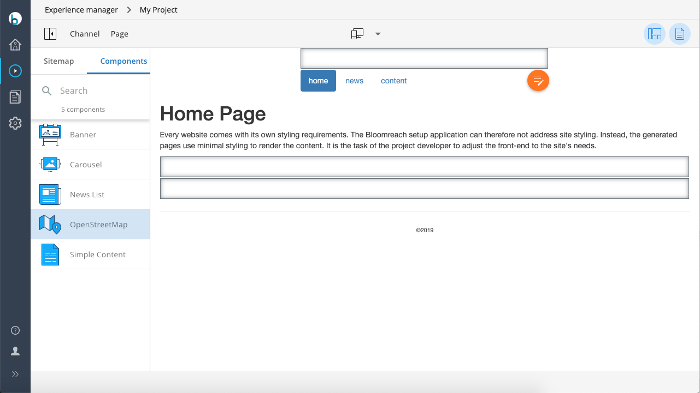
Task: Toggle the content overlay button
Action: [x=679, y=34]
